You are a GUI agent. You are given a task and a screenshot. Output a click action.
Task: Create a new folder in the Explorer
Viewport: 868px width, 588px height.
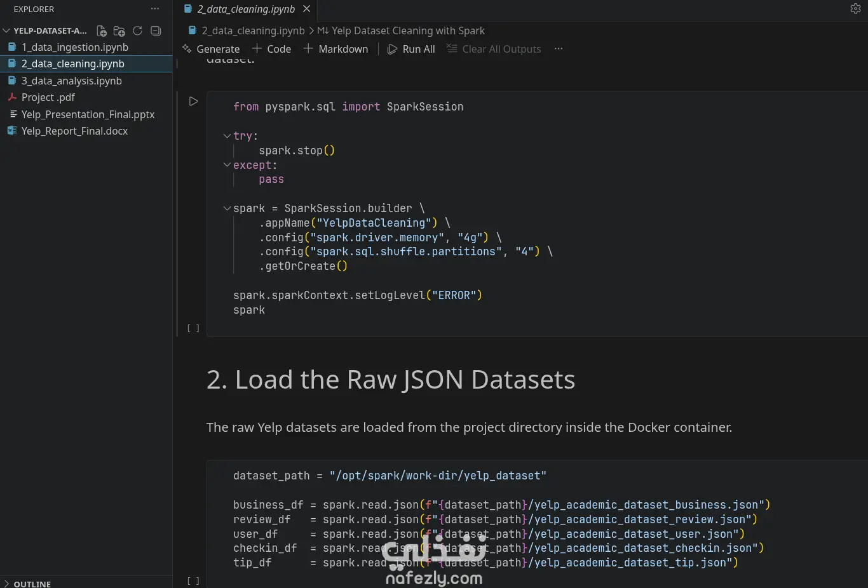click(119, 31)
